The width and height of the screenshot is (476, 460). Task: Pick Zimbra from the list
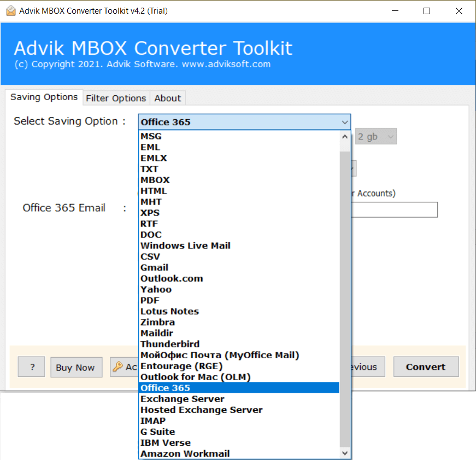pyautogui.click(x=239, y=322)
